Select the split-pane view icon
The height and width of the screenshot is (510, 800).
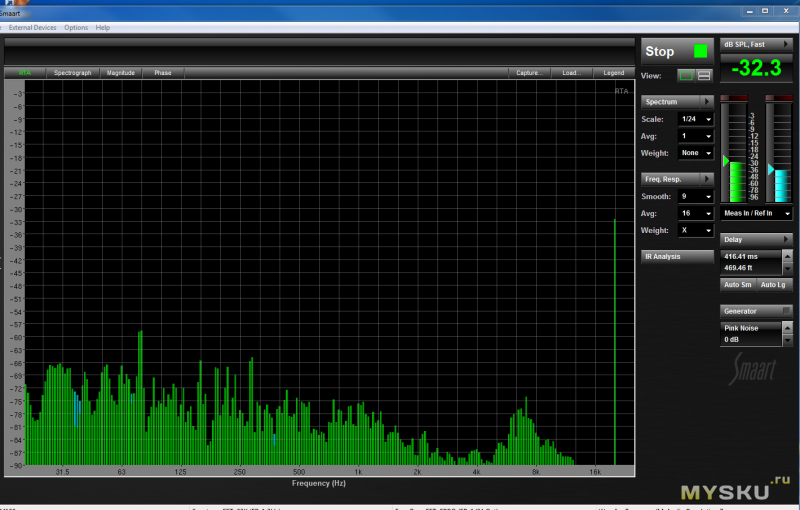704,76
